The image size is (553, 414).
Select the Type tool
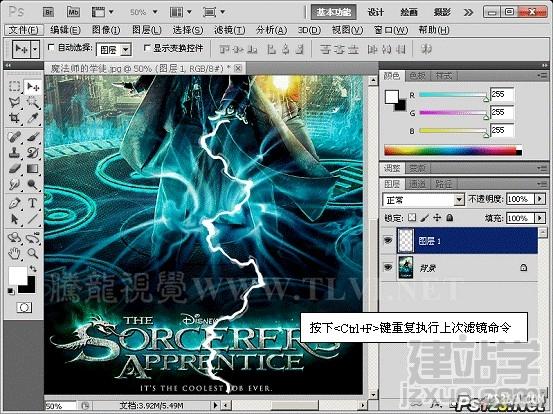pos(33,203)
